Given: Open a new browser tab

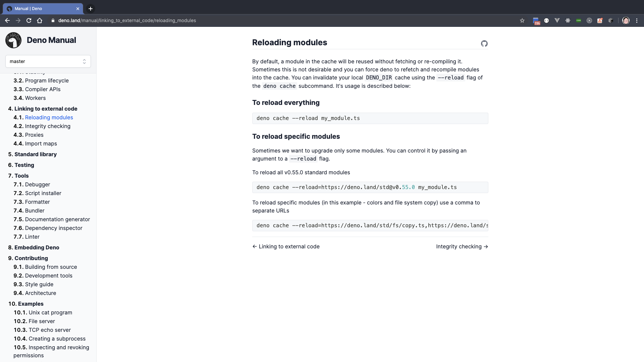Looking at the screenshot, I should click(x=91, y=9).
